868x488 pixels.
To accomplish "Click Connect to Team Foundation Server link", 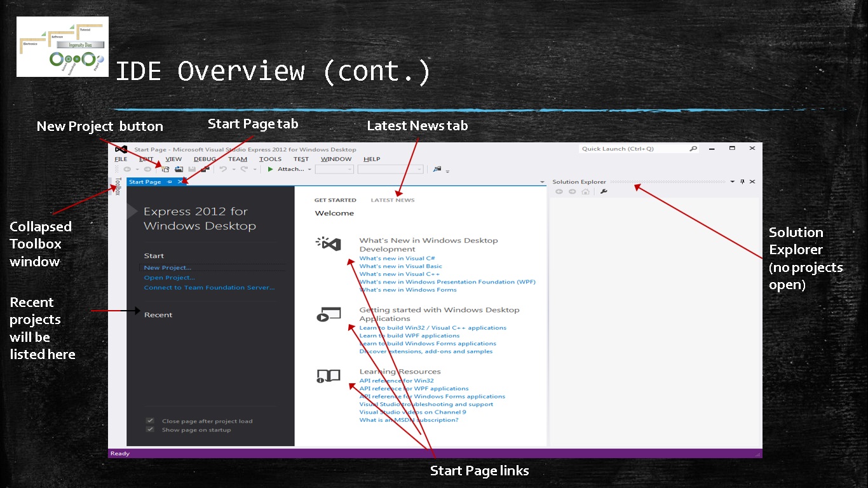I will (210, 287).
